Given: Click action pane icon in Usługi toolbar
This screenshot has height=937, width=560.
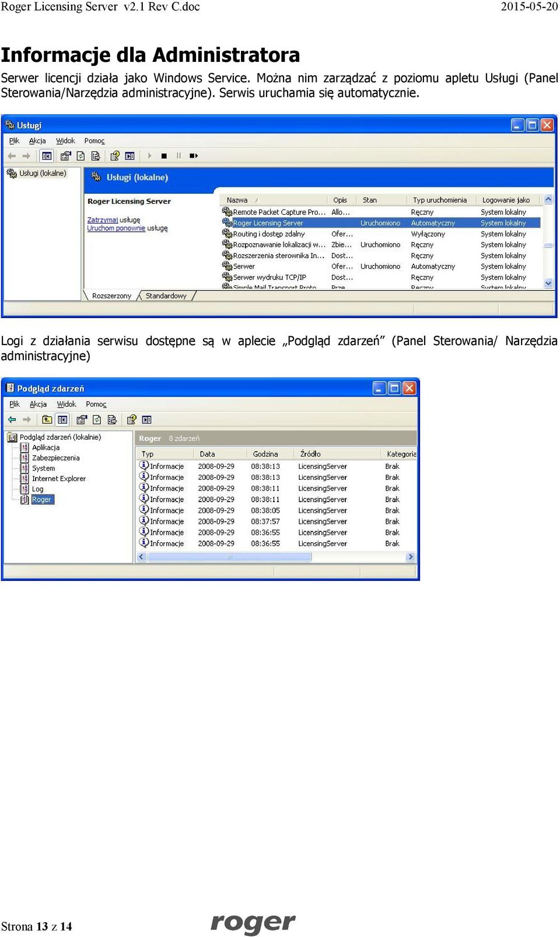Looking at the screenshot, I should click(x=129, y=156).
